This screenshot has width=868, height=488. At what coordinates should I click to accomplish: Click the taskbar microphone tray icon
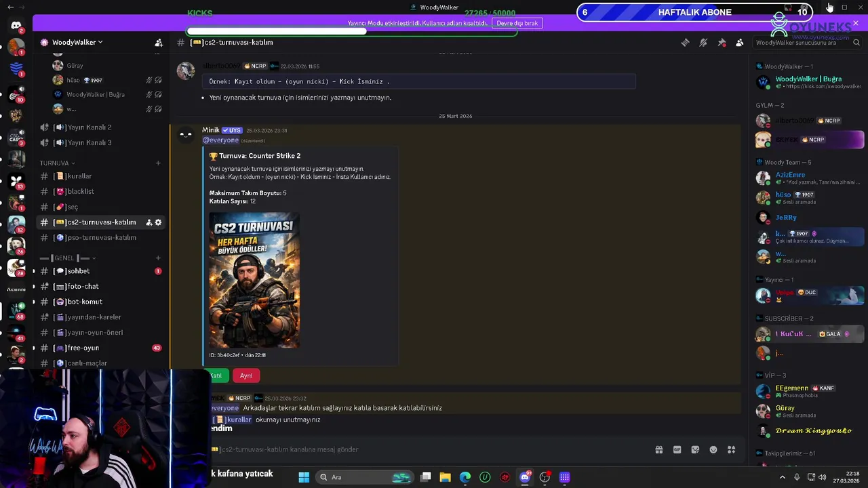[797, 477]
